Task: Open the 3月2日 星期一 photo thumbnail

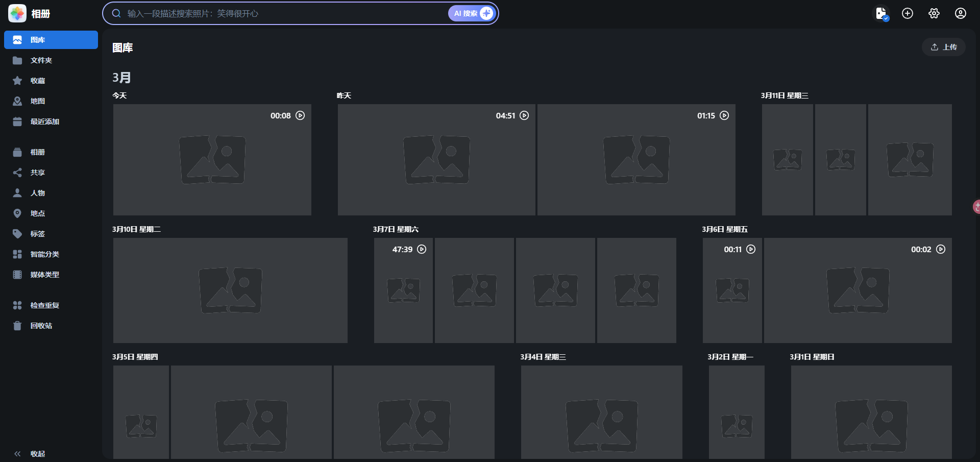Action: click(x=737, y=412)
